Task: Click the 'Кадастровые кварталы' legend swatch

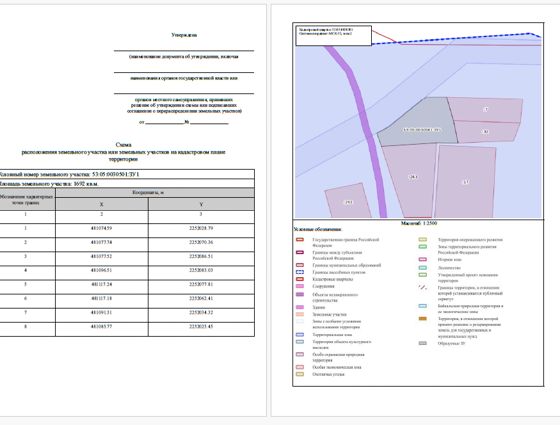Action: 300,279
